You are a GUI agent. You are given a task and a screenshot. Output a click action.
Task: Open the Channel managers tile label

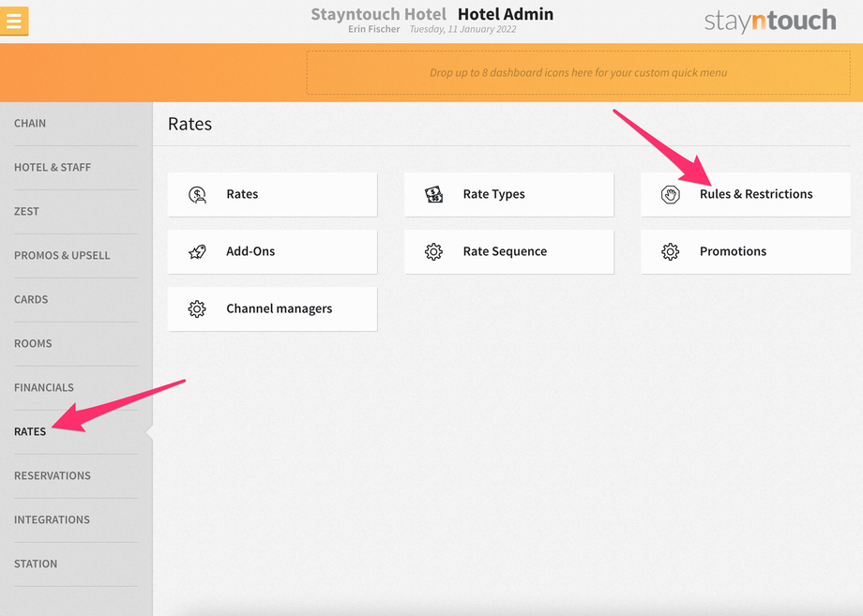point(279,308)
